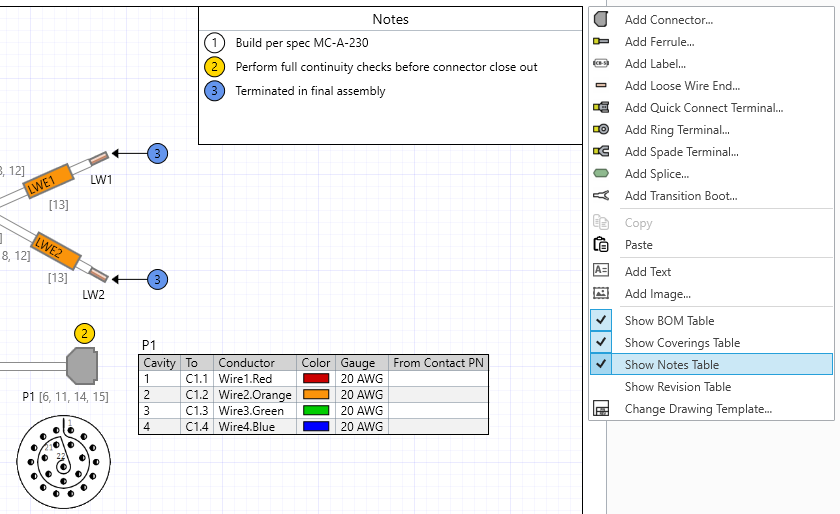Click the Spade Terminal icon
Image resolution: width=840 pixels, height=514 pixels.
(601, 151)
